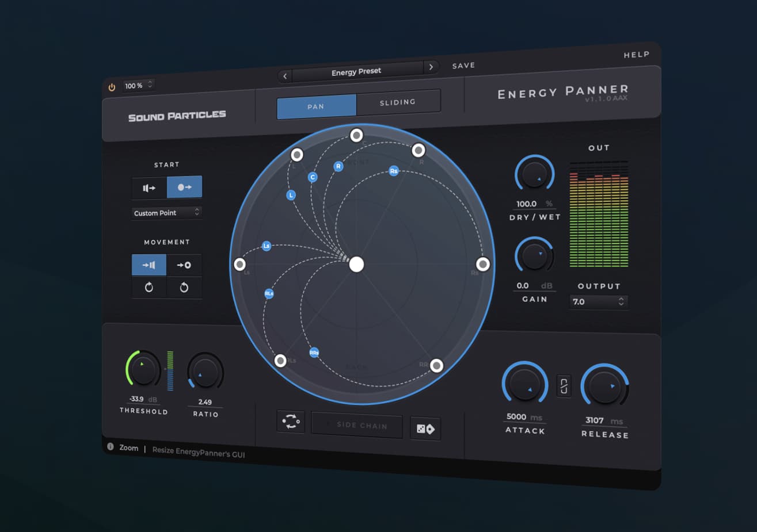Viewport: 757px width, 532px height.
Task: Choose the move-toward-point MOVEMENT mode
Action: click(x=184, y=265)
